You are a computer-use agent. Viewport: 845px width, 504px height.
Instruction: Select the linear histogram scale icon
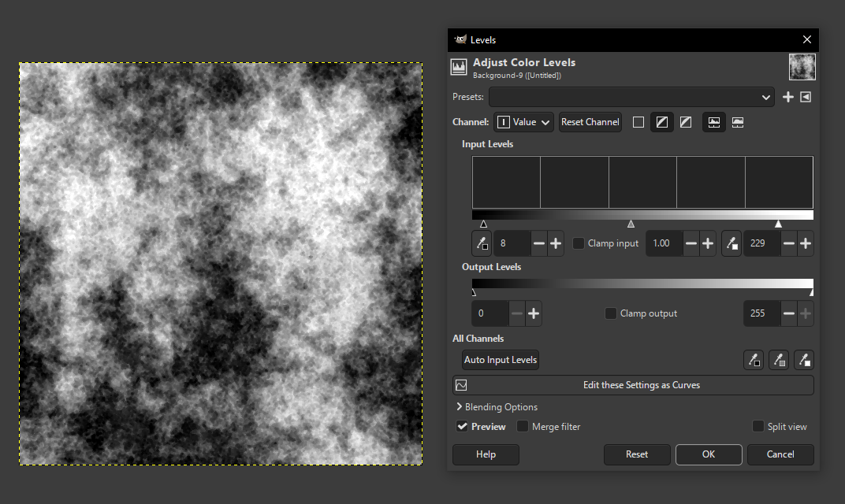714,121
